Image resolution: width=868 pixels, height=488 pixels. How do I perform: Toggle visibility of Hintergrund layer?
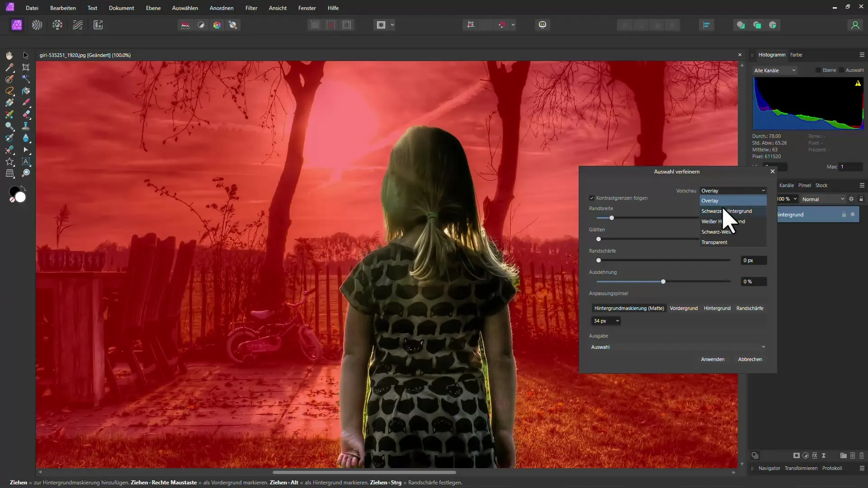point(853,215)
